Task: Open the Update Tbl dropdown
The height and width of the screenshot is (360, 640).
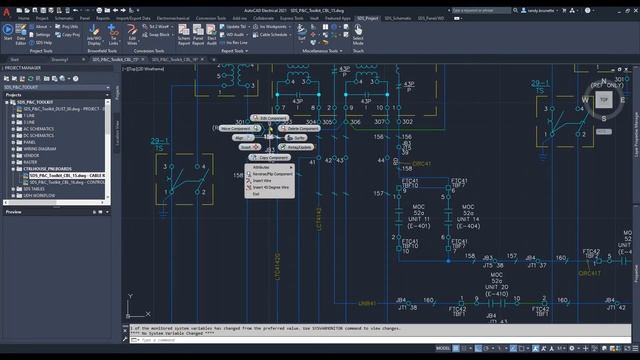Action: [x=249, y=27]
